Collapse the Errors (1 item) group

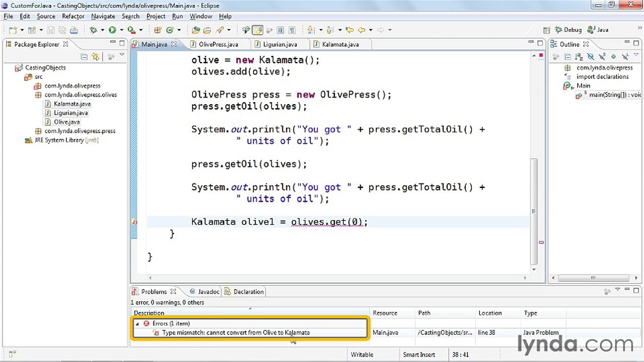[x=137, y=324]
